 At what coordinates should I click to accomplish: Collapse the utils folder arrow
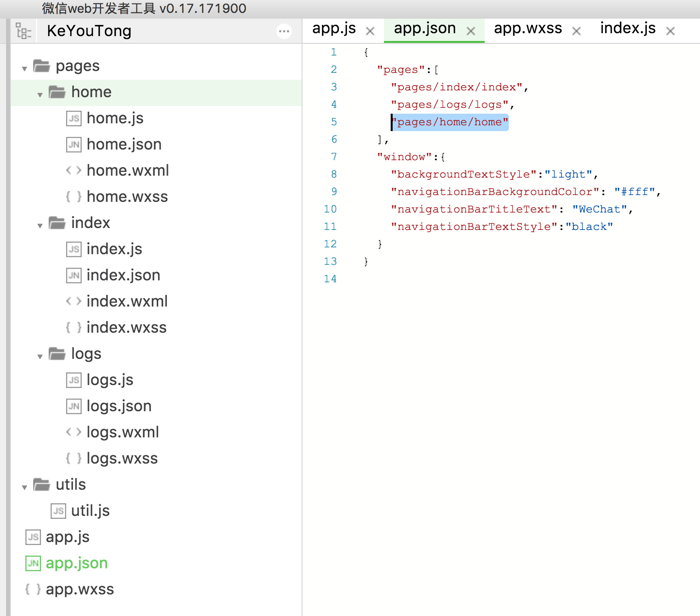point(25,486)
